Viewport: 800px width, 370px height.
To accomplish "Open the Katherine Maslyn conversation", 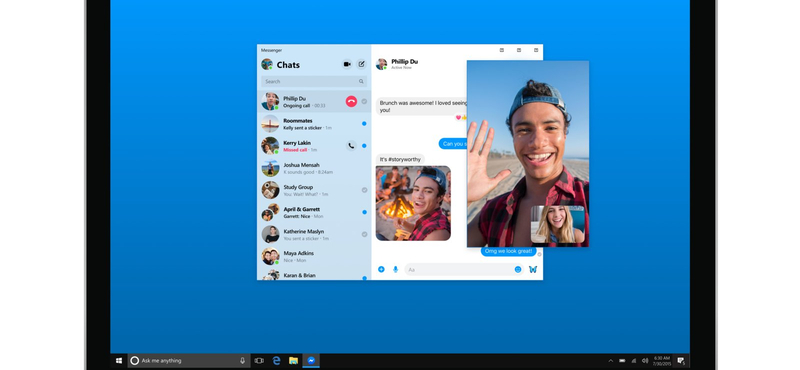I will coord(314,234).
